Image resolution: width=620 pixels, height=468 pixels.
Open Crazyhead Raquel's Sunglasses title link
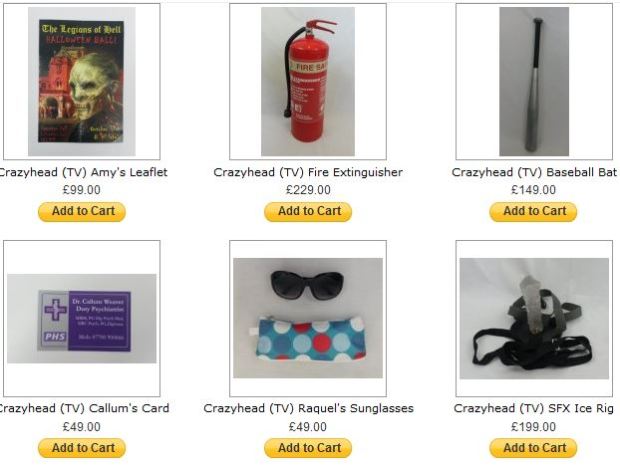click(x=308, y=408)
